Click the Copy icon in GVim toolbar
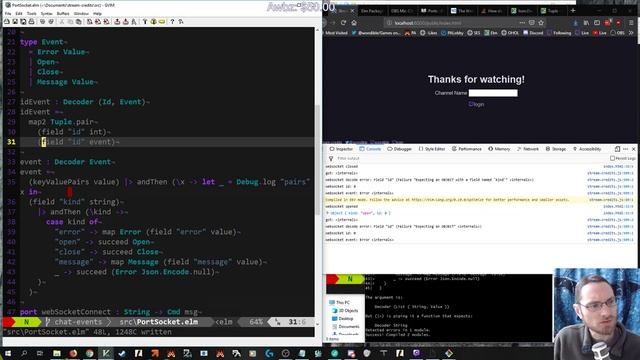The image size is (640, 360). point(70,22)
